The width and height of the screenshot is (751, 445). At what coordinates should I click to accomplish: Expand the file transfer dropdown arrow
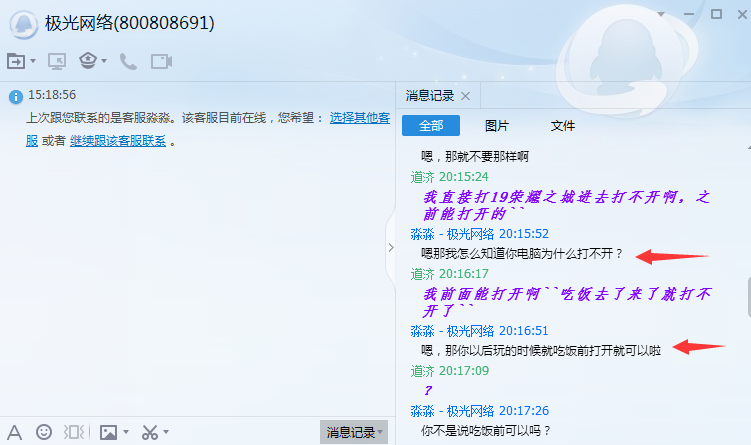(33, 62)
